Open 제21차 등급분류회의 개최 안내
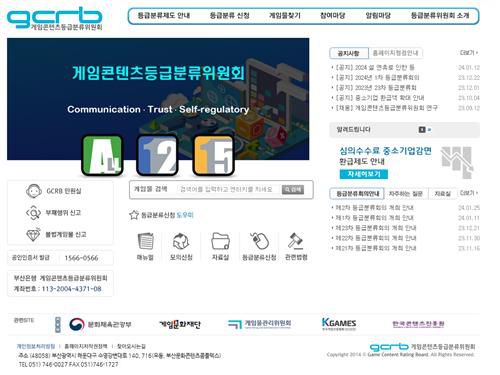Screen dimensions: 500x375 [x=376, y=248]
